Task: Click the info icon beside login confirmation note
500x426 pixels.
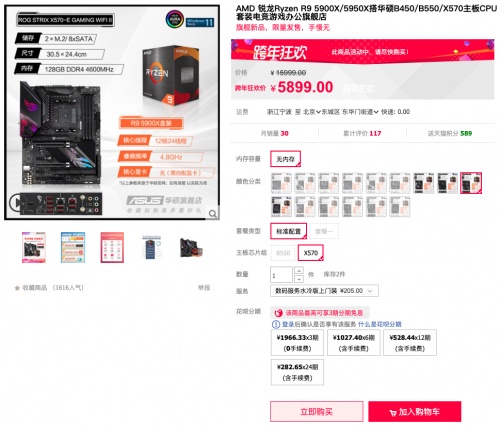Action: [276, 324]
